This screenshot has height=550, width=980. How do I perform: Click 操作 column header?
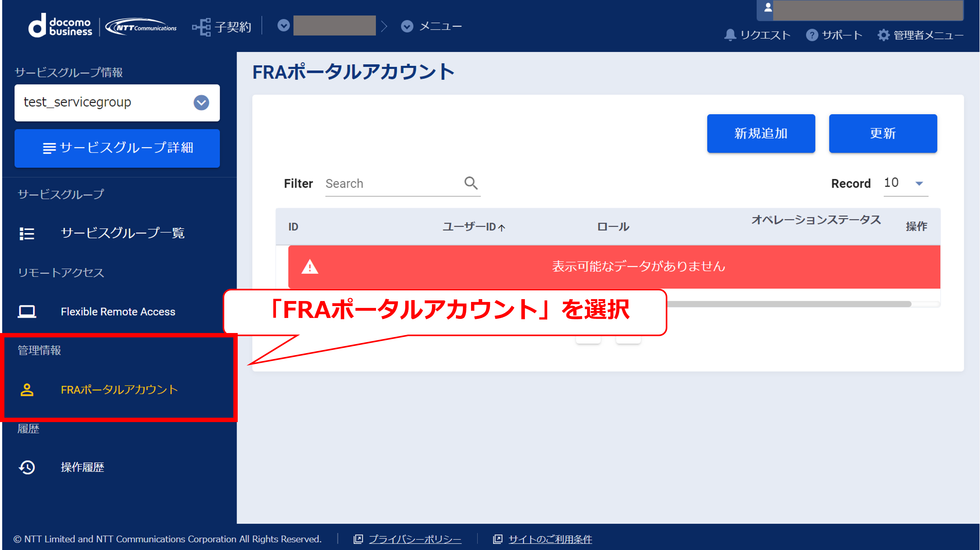[916, 226]
